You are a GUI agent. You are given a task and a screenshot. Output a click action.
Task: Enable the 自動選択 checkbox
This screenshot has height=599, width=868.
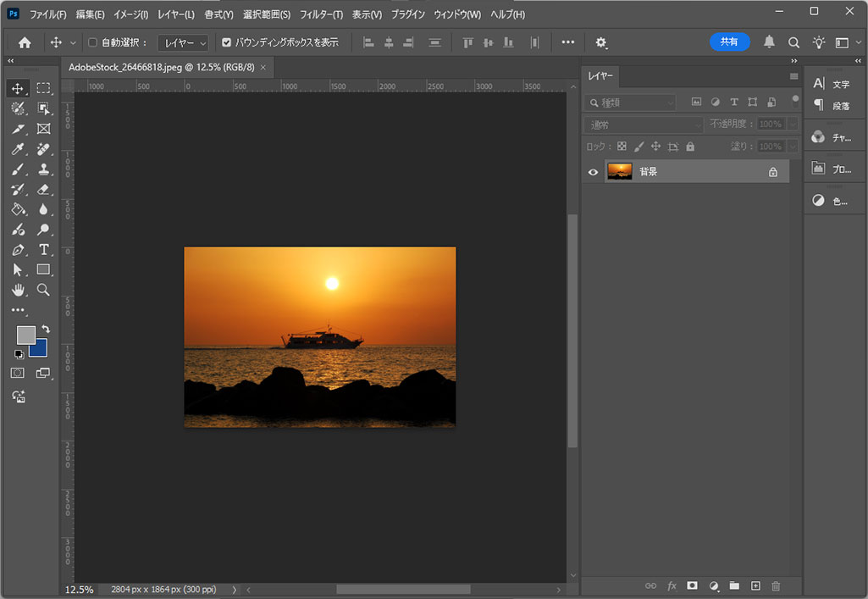click(x=92, y=42)
